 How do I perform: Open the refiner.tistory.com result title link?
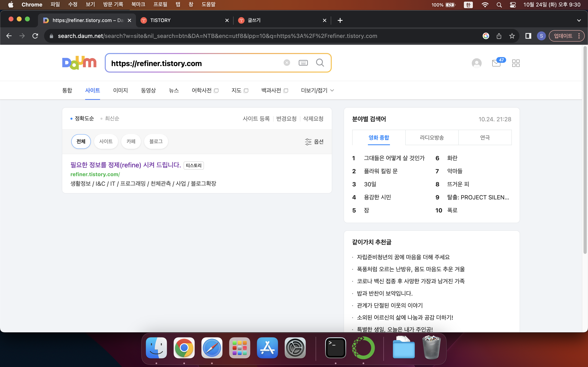pos(125,165)
